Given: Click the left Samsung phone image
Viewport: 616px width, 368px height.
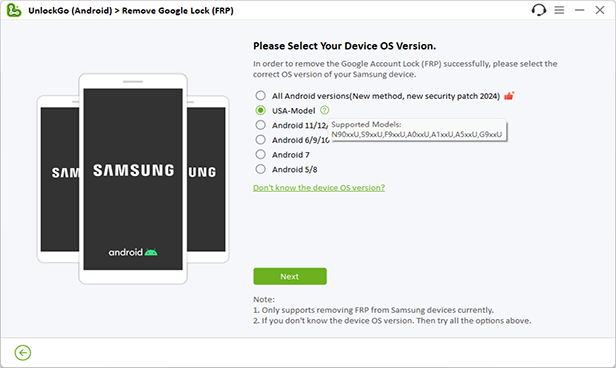Looking at the screenshot, I should [x=58, y=179].
